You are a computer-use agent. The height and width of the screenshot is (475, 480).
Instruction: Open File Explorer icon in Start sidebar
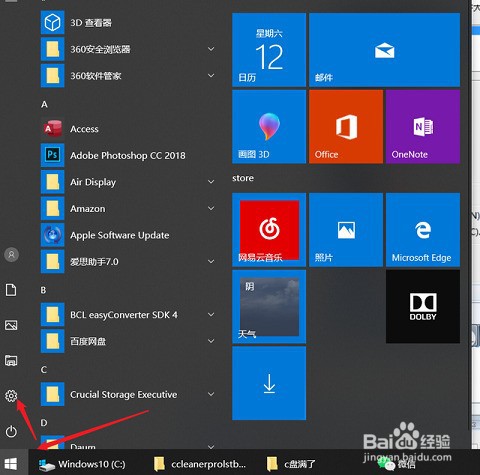11,361
